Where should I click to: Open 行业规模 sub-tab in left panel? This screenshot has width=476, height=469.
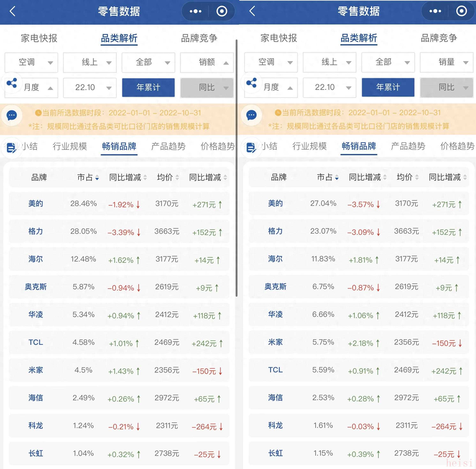70,147
